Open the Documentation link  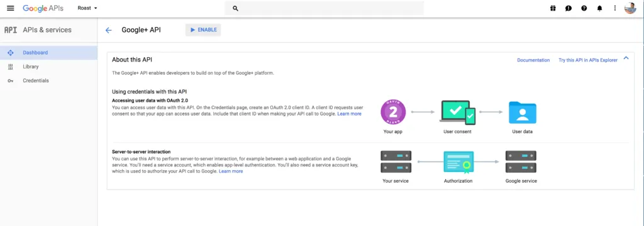point(533,60)
